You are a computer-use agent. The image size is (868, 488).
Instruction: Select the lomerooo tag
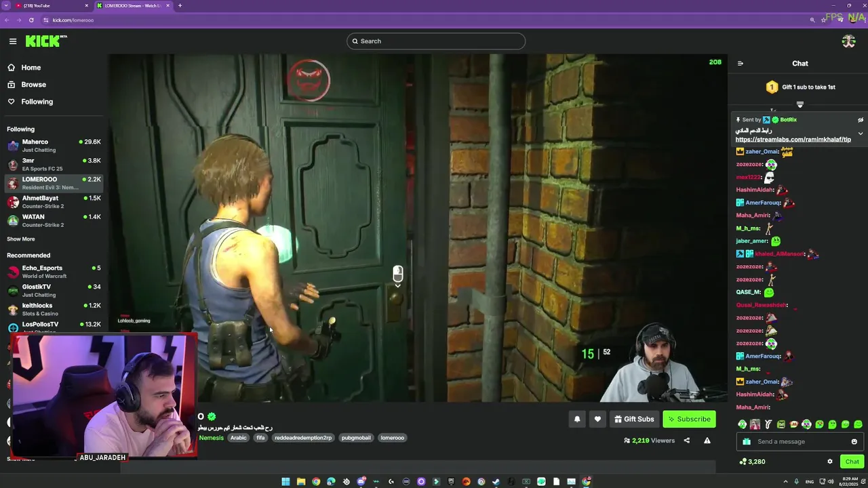pyautogui.click(x=392, y=438)
